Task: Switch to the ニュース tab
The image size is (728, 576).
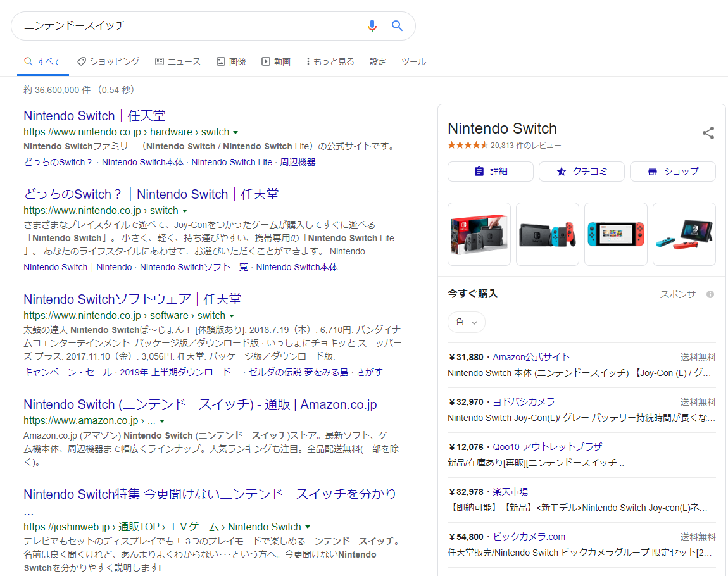Action: pos(178,62)
